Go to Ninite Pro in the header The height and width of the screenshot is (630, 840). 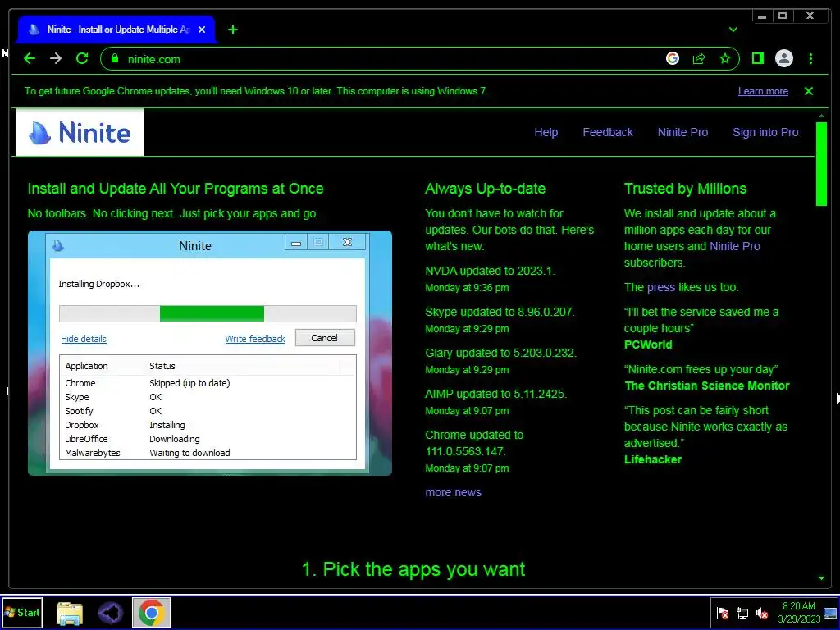[x=682, y=132]
